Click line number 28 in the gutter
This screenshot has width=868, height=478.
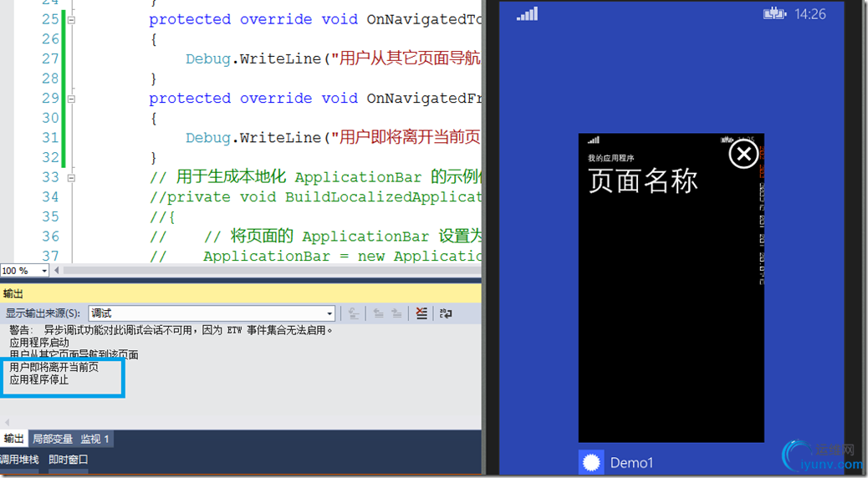(50, 78)
